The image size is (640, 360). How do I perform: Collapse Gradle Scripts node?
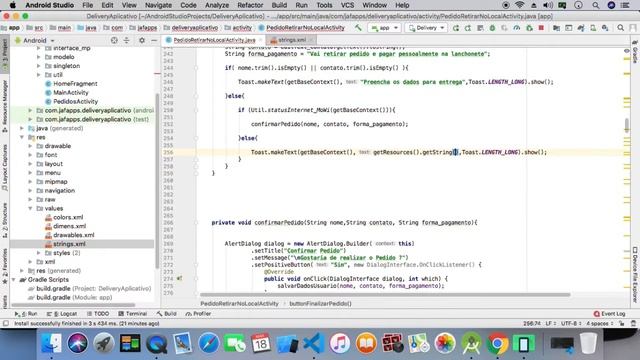click(14, 280)
